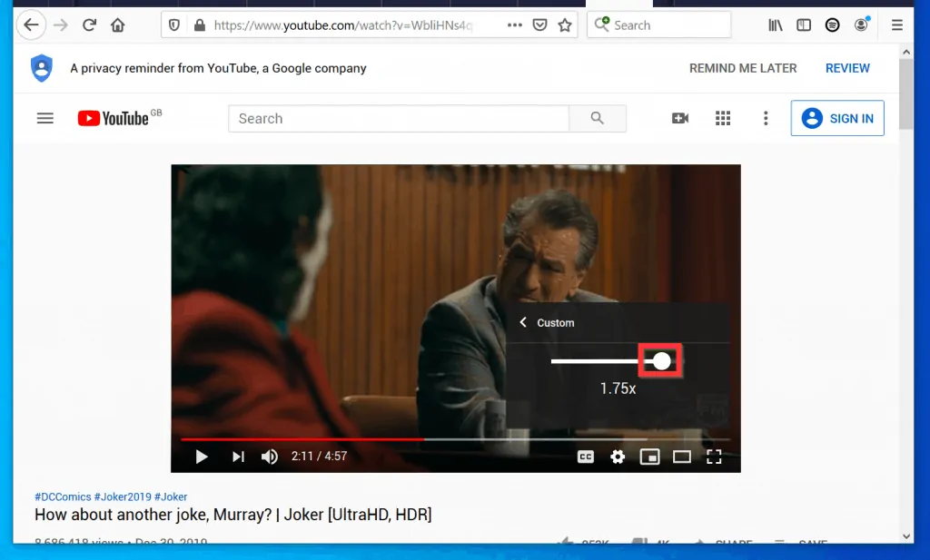Open the YouTube apps grid
Image resolution: width=930 pixels, height=560 pixels.
click(x=723, y=119)
